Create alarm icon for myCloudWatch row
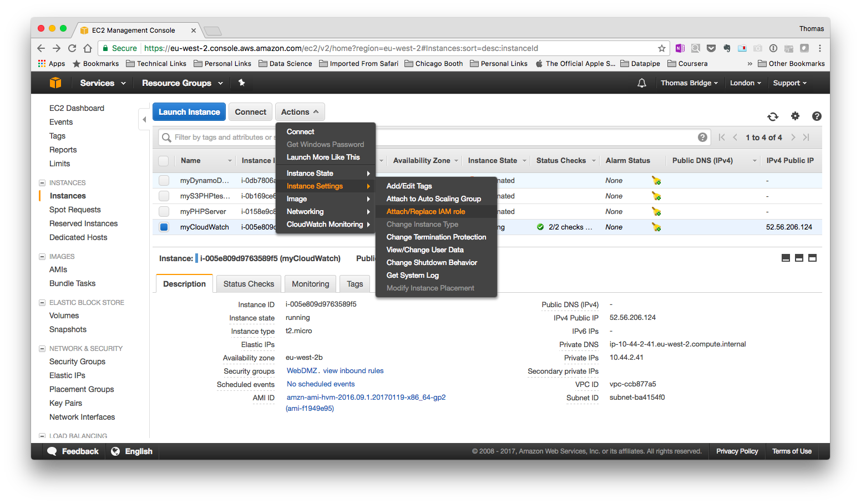Image resolution: width=861 pixels, height=504 pixels. (656, 227)
